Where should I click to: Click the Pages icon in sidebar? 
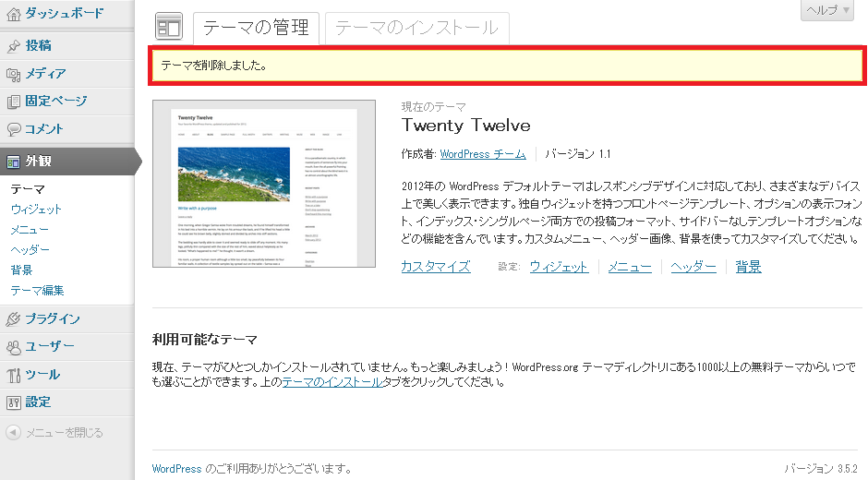click(x=14, y=102)
